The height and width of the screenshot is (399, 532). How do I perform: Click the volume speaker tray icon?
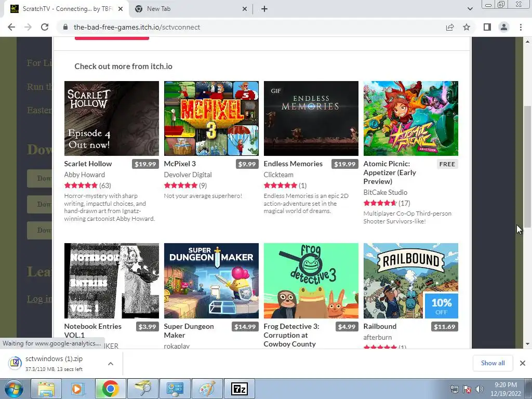click(480, 389)
